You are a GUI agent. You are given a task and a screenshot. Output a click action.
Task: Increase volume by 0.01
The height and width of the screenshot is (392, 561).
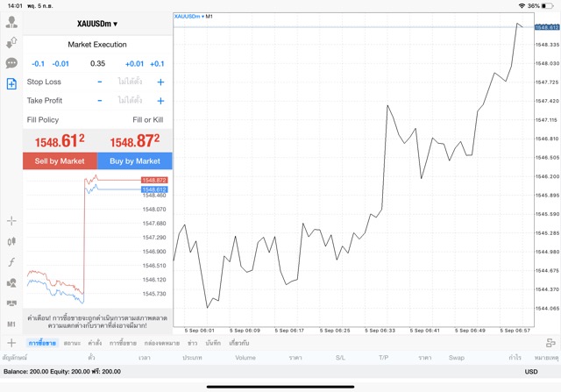tap(134, 63)
